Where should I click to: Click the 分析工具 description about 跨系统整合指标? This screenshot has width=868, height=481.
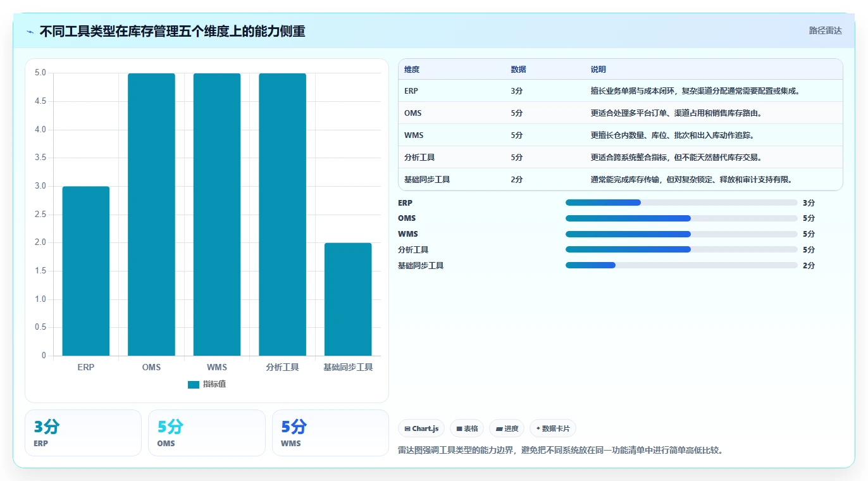[676, 157]
